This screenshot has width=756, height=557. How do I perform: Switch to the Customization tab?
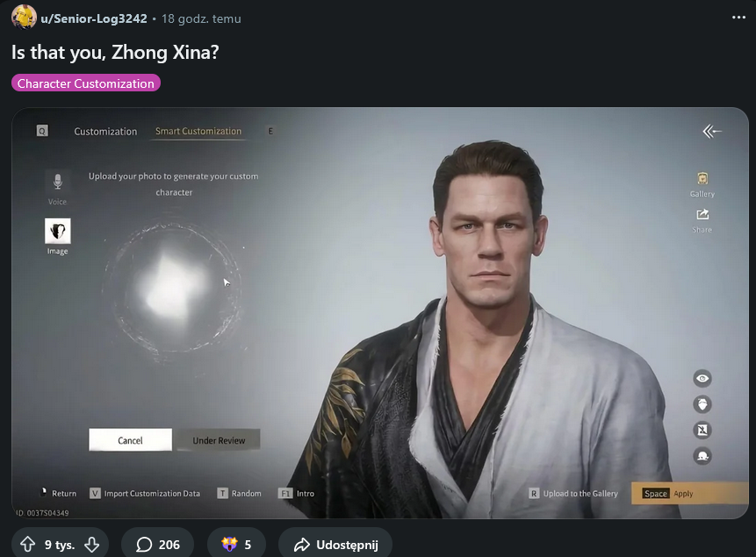click(x=105, y=132)
